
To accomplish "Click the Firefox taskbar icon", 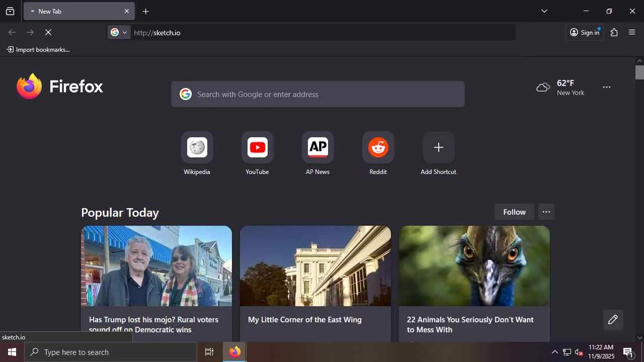I will 235,352.
